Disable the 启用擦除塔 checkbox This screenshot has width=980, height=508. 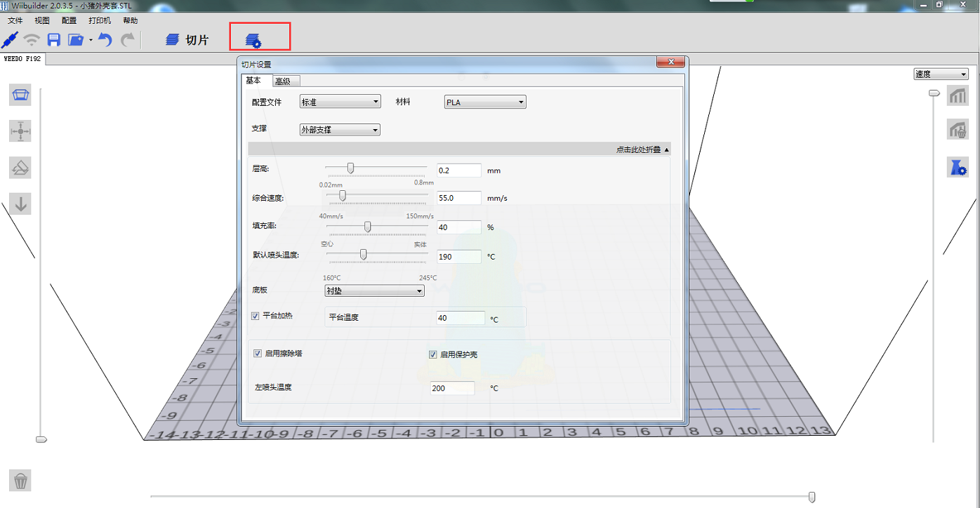258,354
